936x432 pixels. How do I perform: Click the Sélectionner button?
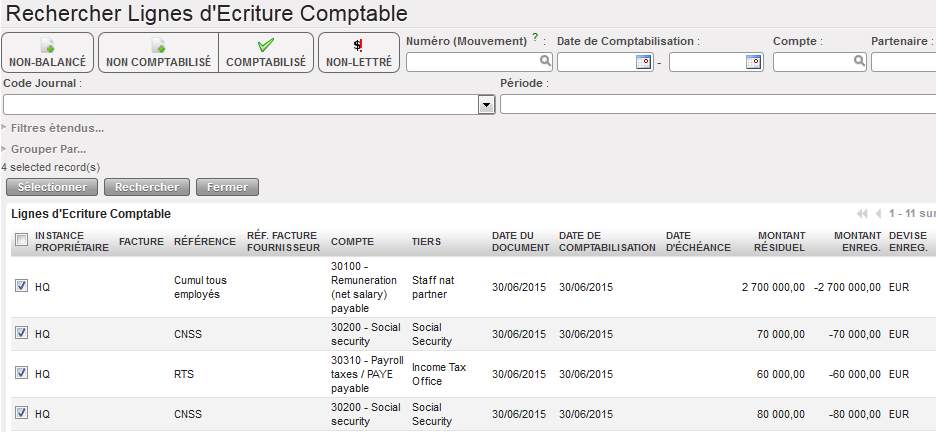click(53, 187)
